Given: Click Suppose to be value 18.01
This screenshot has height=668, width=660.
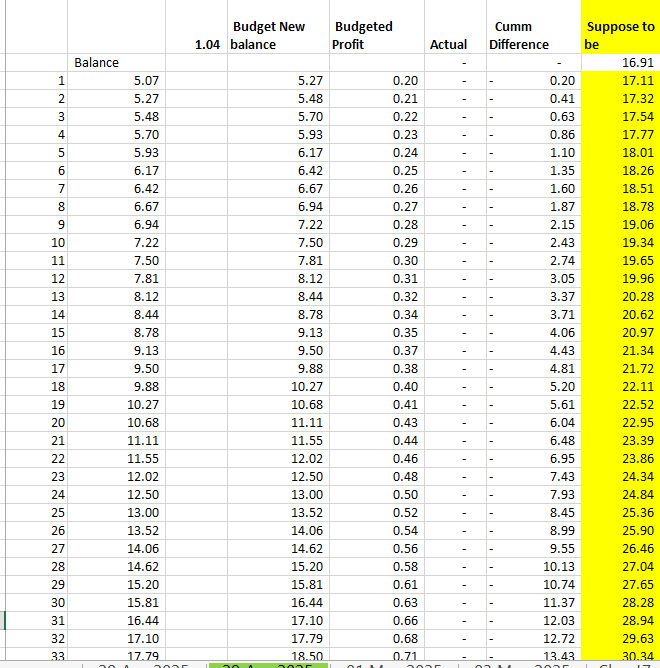Looking at the screenshot, I should click(620, 153).
